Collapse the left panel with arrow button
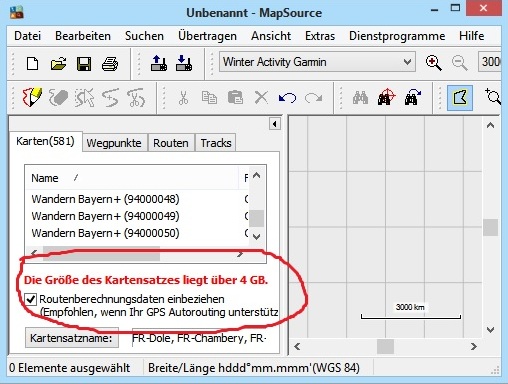 274,124
